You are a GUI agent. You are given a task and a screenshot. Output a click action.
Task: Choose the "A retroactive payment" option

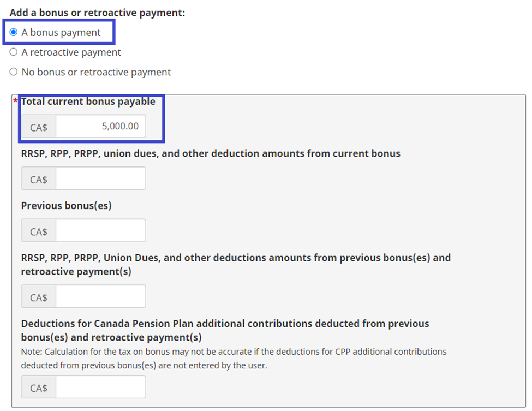(14, 52)
